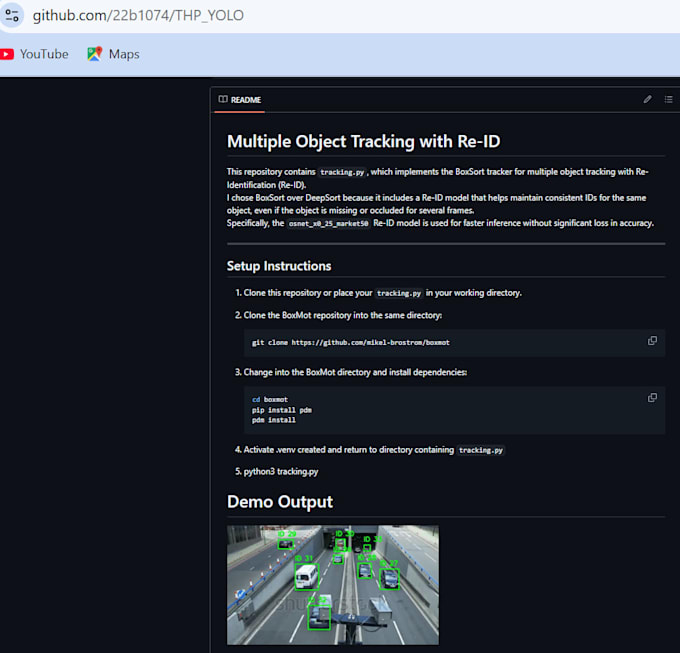Screen dimensions: 680x653
Task: Click 'python3 tracking.py' step five text
Action: 281,471
